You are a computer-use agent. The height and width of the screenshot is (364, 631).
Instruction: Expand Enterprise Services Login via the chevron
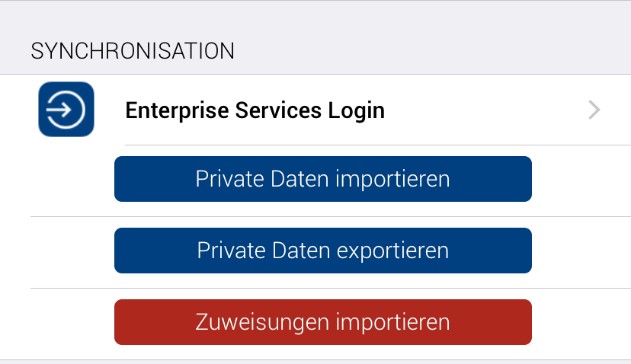[594, 110]
